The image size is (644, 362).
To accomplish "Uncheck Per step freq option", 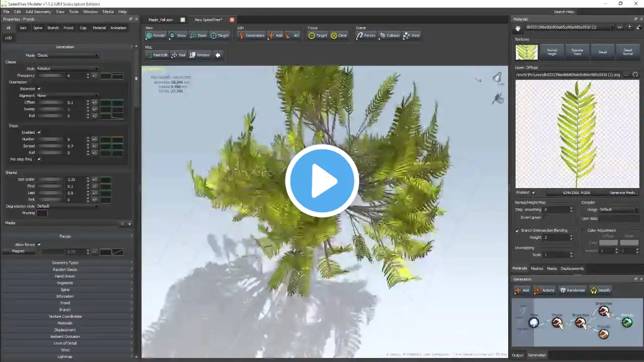I will click(x=39, y=159).
